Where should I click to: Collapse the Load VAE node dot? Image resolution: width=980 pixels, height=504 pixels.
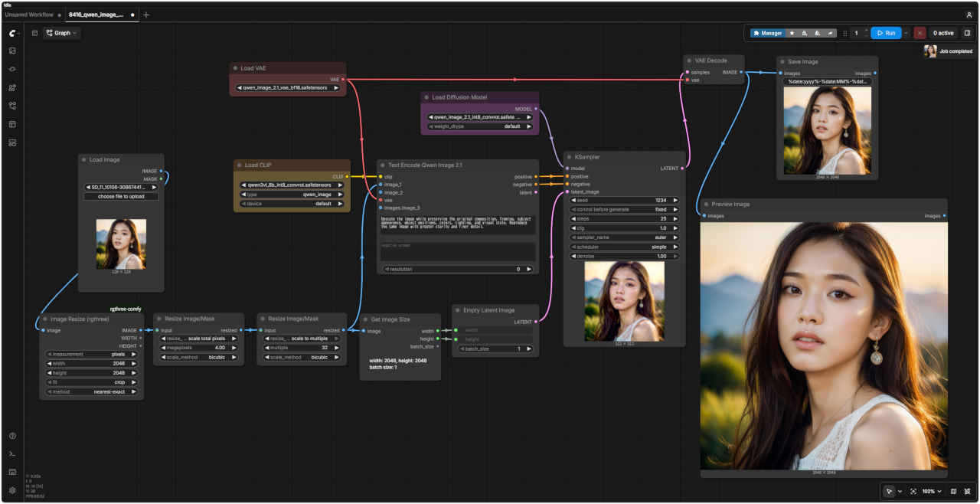tap(236, 68)
